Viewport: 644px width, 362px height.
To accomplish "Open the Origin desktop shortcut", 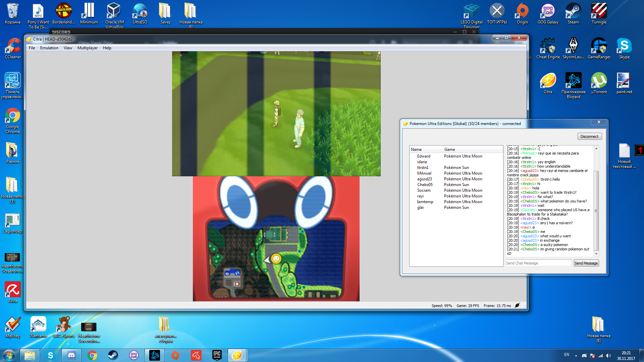I will pyautogui.click(x=522, y=13).
